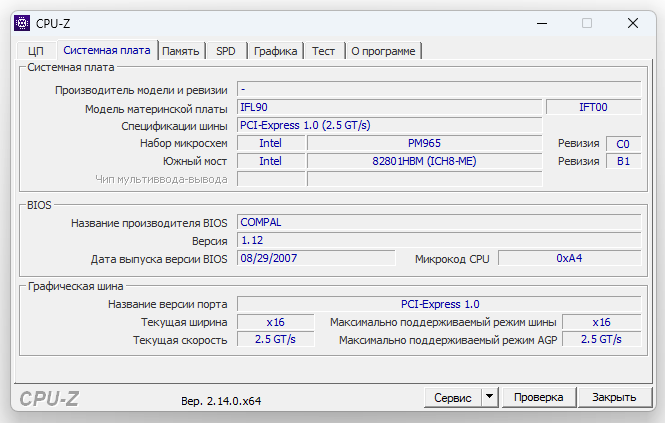665x423 pixels.
Task: Click the chipset revision value C0
Action: coord(623,144)
